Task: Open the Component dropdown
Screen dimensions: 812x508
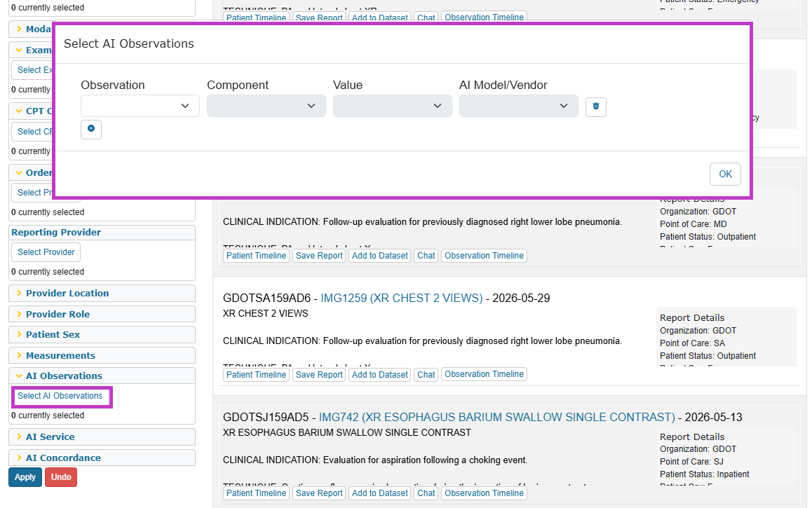Action: point(266,106)
